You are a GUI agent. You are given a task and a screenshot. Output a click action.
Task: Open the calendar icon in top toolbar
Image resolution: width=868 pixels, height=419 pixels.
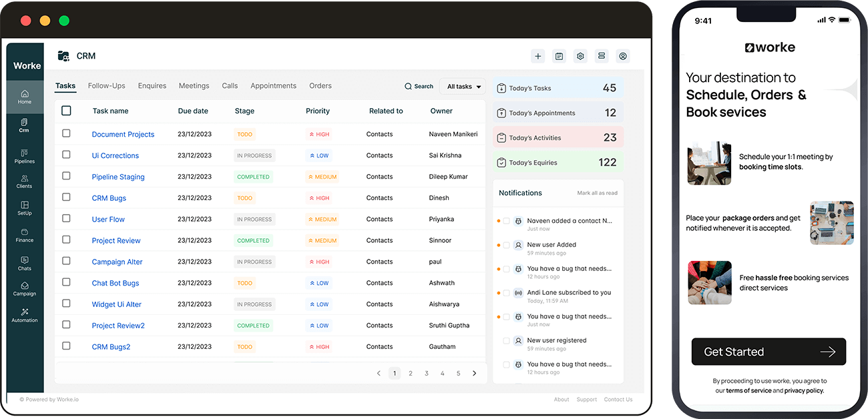(560, 56)
